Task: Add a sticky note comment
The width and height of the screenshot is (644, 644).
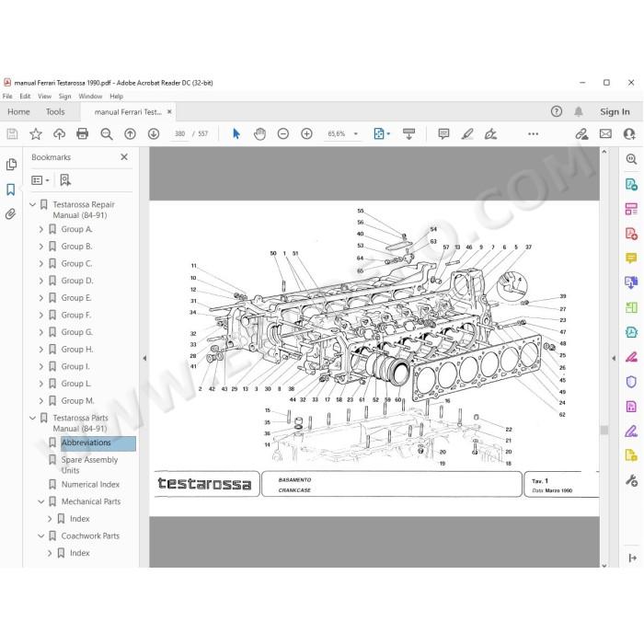Action: 443,134
